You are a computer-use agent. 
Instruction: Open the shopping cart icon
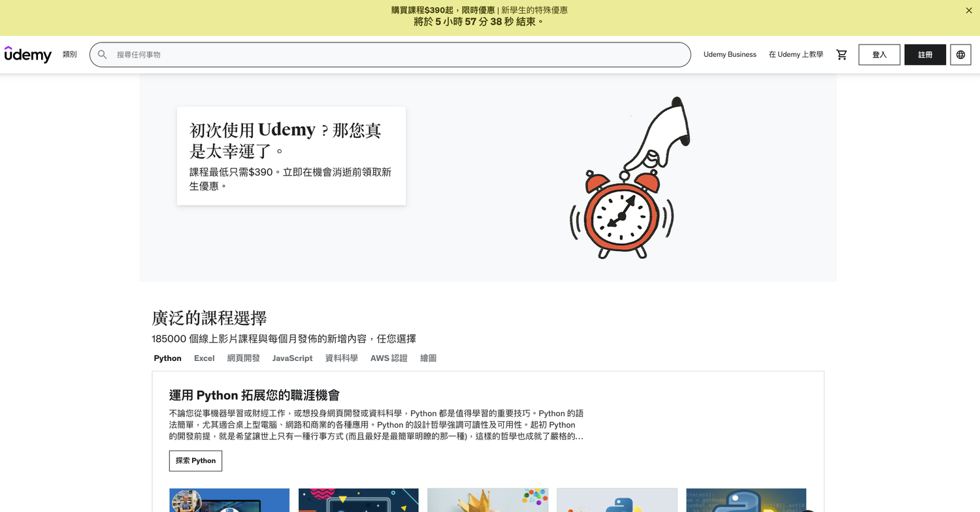[841, 55]
